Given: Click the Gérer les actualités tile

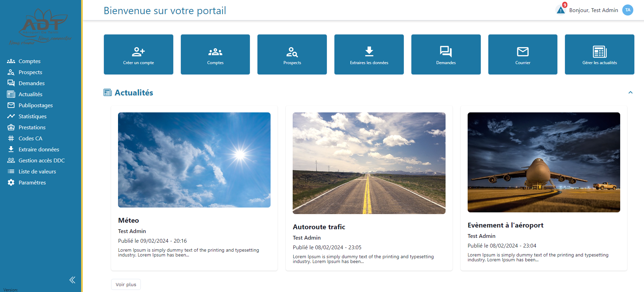Looking at the screenshot, I should click(x=599, y=54).
